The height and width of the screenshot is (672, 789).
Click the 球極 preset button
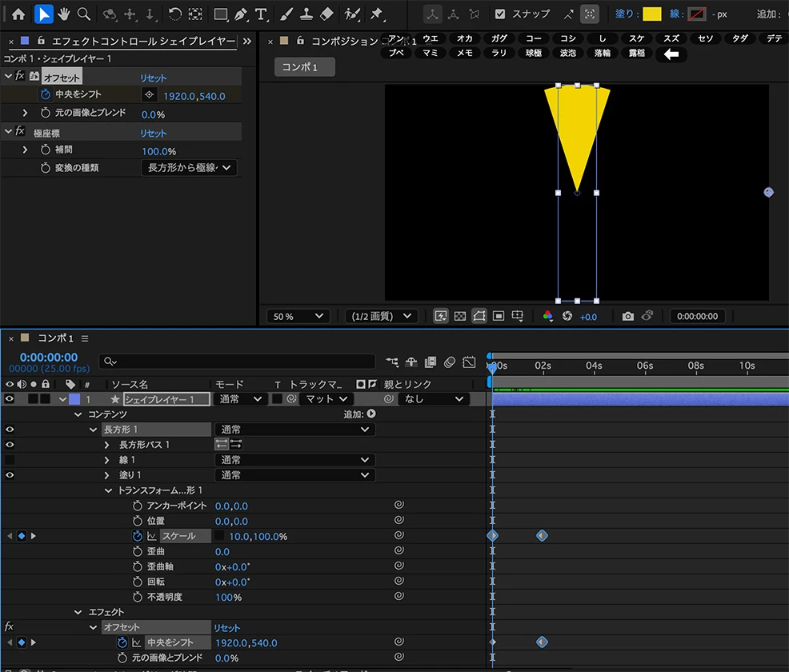coord(534,53)
